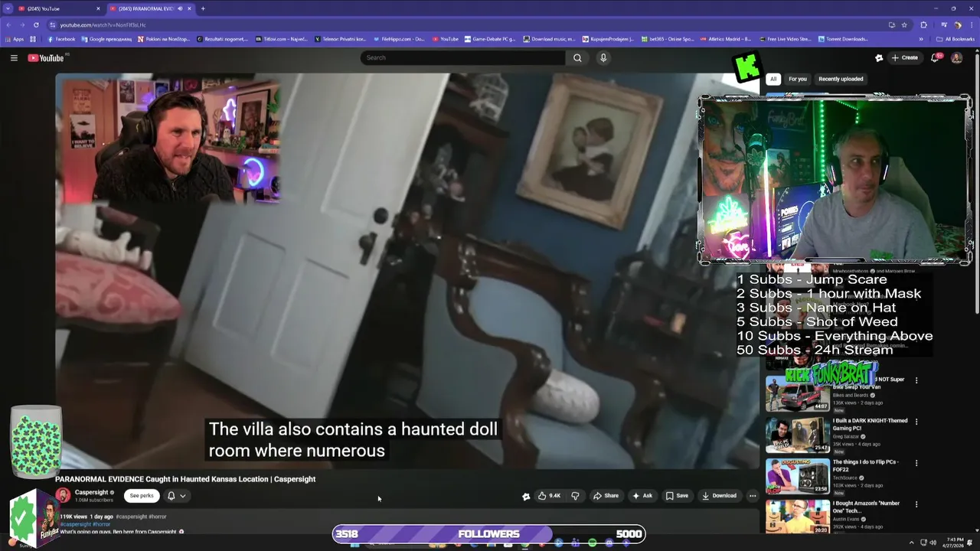Viewport: 980px width, 551px height.
Task: Reload the page in Chrome
Action: click(x=36, y=24)
